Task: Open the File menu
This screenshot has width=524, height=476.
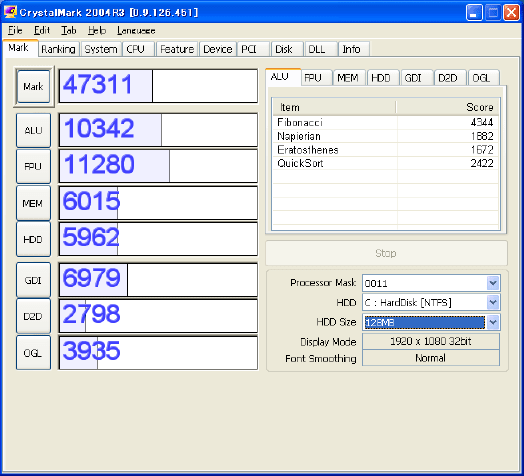Action: point(15,30)
